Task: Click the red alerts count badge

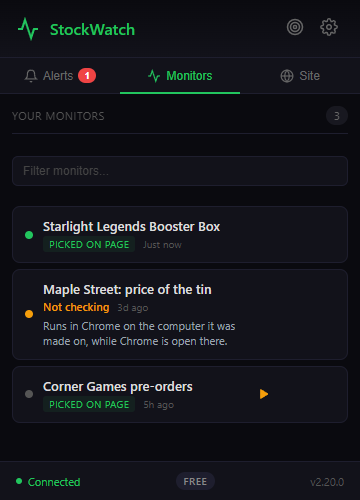Action: 87,76
